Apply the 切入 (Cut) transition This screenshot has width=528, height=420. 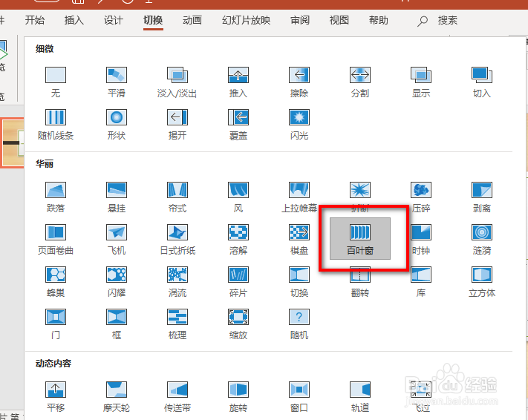coord(482,82)
